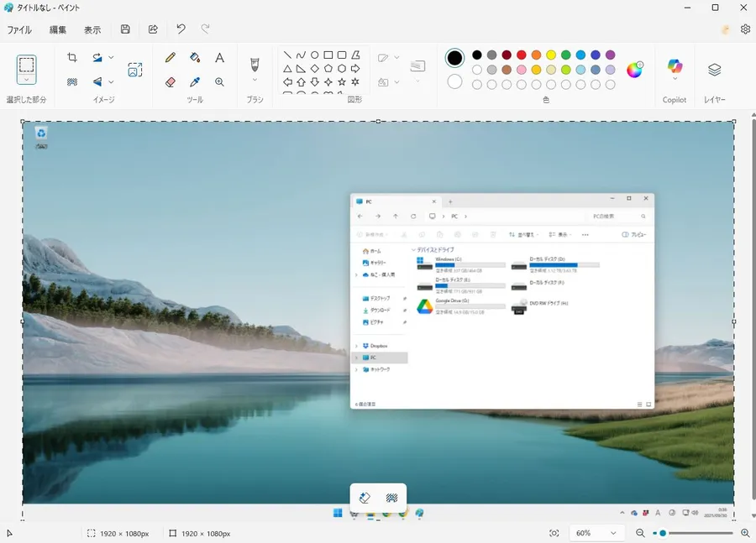Open the ファイル menu
This screenshot has height=543, width=756.
(x=19, y=29)
